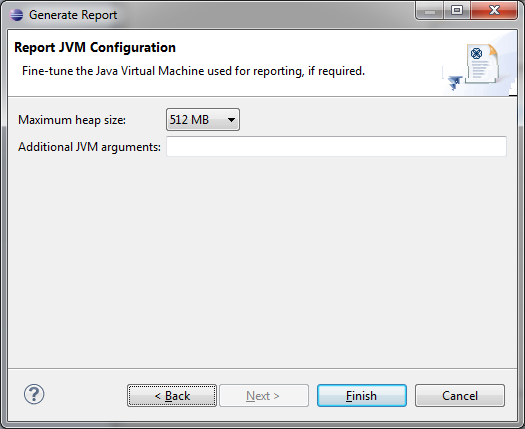Click the Generate Report title text
This screenshot has width=525, height=429.
[x=73, y=15]
